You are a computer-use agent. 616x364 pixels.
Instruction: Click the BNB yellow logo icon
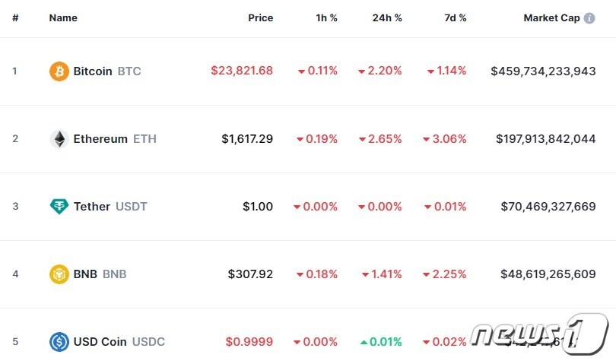click(59, 274)
